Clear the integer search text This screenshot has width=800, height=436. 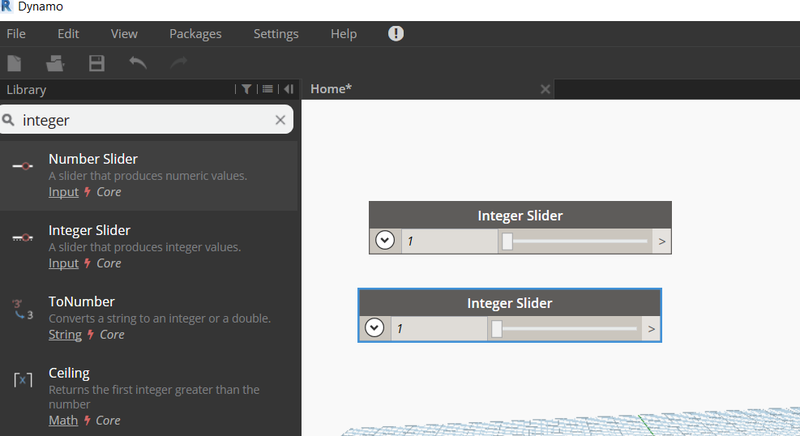click(280, 120)
